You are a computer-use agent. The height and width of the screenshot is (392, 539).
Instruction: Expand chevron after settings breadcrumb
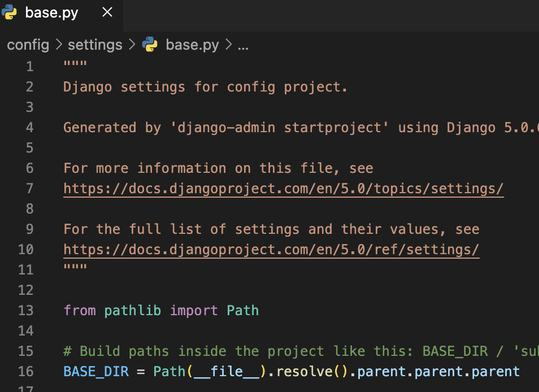click(132, 45)
